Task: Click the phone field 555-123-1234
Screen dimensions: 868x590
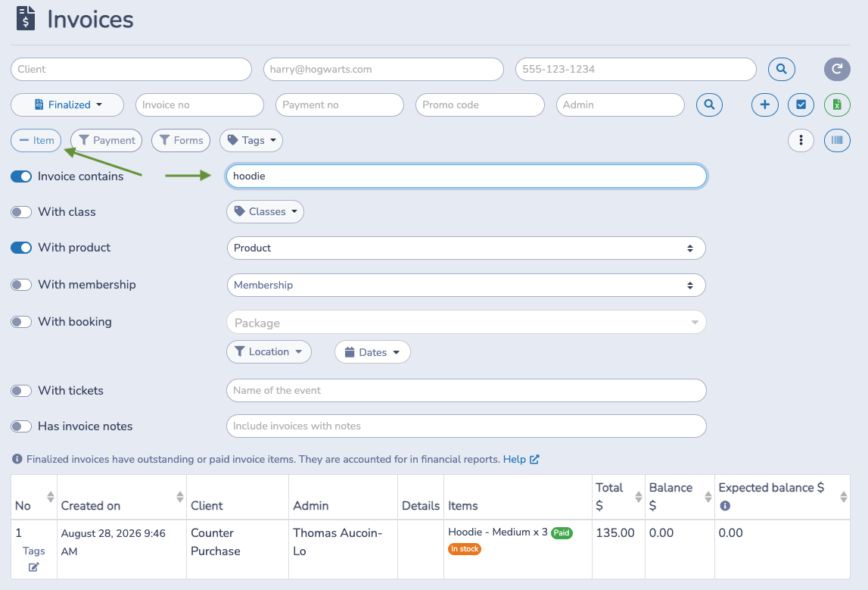Action: click(x=636, y=69)
